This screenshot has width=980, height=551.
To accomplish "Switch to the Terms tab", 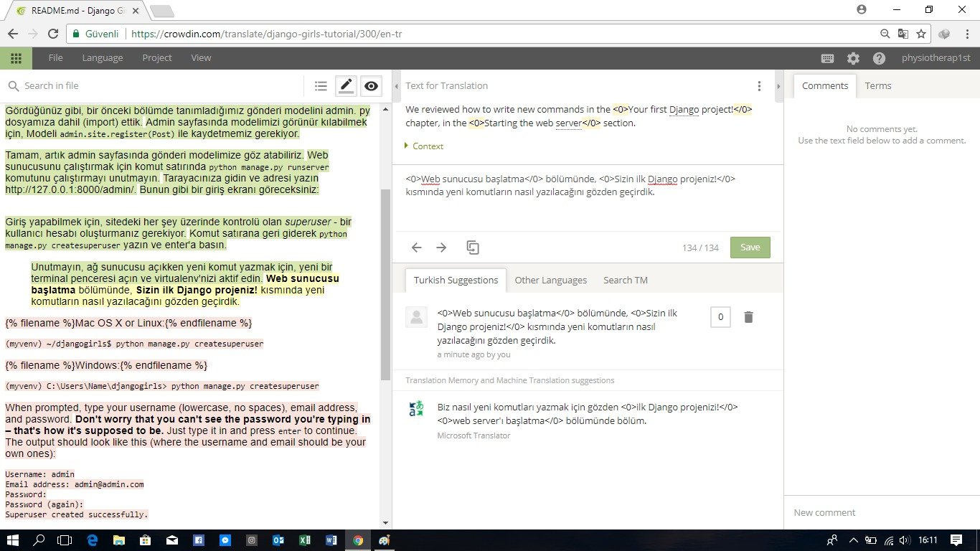I will coord(878,85).
